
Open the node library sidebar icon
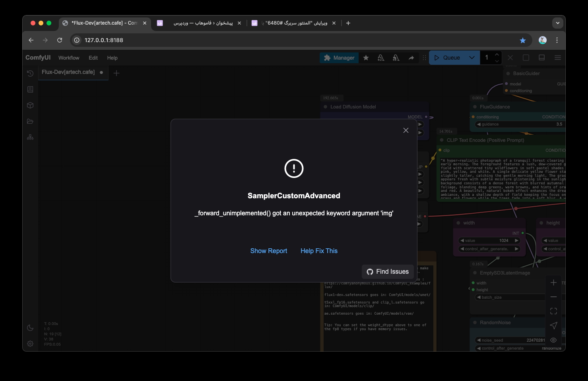coord(30,89)
